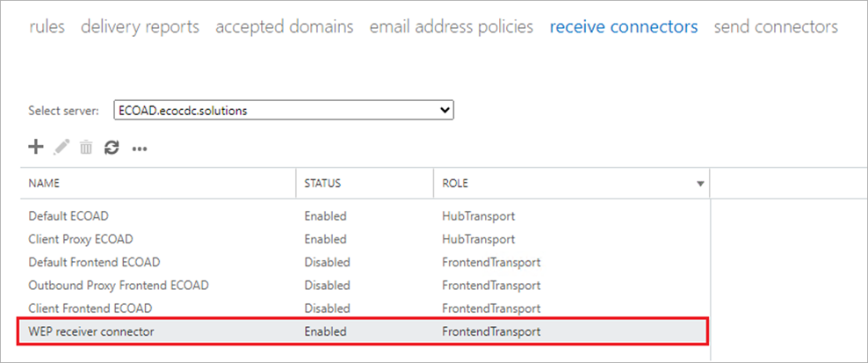Click the refresh icon in toolbar
868x363 pixels.
click(112, 149)
